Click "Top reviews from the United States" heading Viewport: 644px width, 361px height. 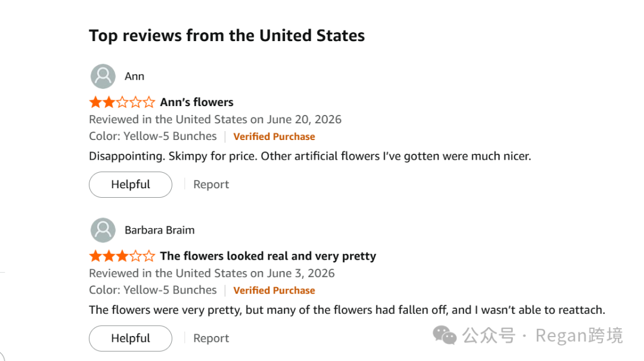pyautogui.click(x=227, y=36)
